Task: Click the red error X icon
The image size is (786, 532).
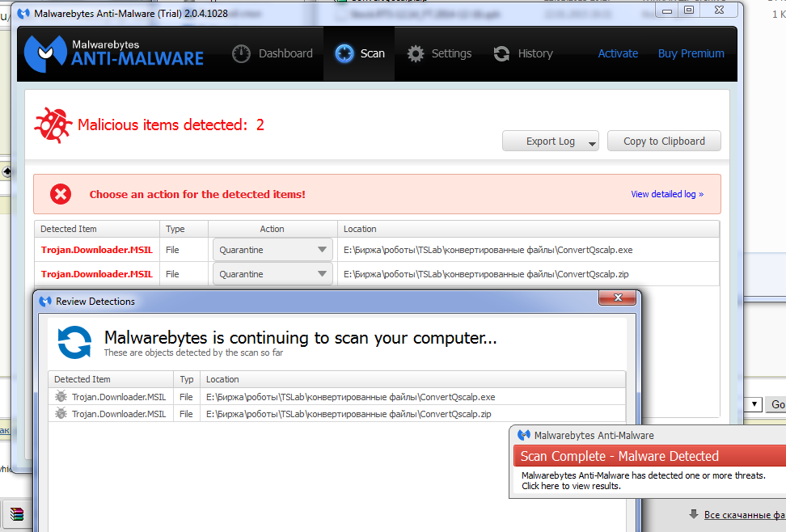Action: coord(61,194)
